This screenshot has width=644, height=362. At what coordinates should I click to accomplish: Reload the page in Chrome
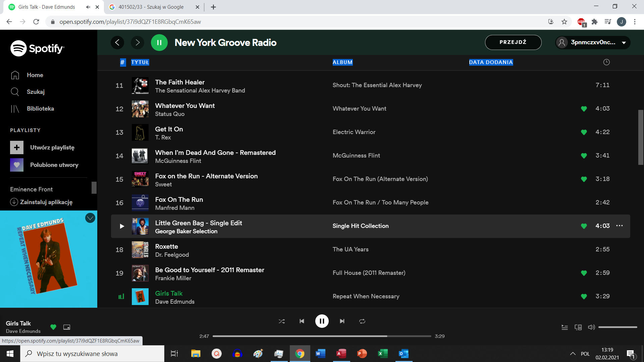coord(36,22)
